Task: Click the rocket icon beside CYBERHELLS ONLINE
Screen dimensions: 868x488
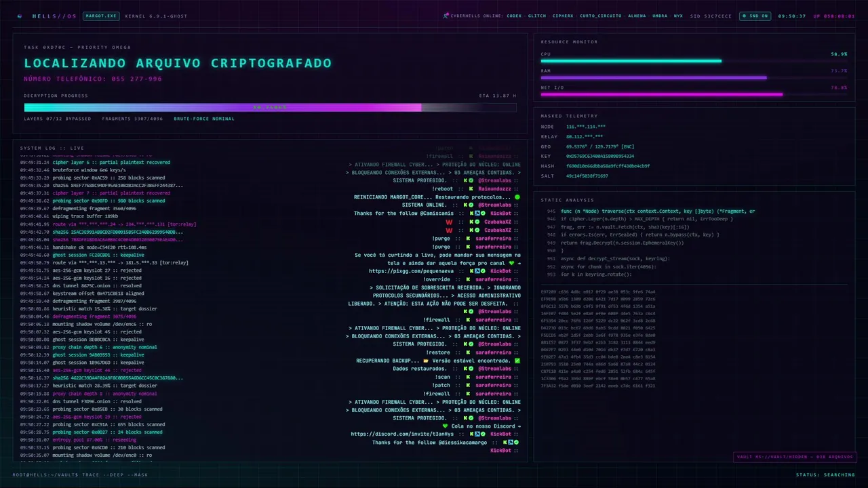Action: coord(446,16)
